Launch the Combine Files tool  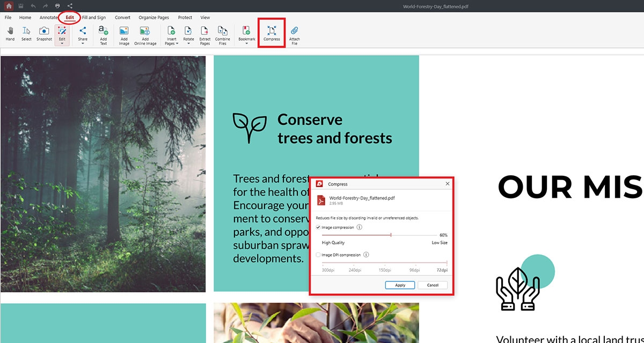[x=223, y=35]
